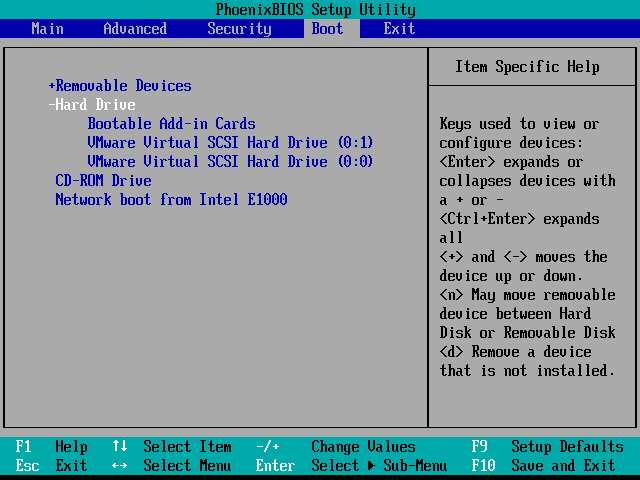Select Bootable Add-in Cards
The height and width of the screenshot is (480, 640).
pos(171,124)
